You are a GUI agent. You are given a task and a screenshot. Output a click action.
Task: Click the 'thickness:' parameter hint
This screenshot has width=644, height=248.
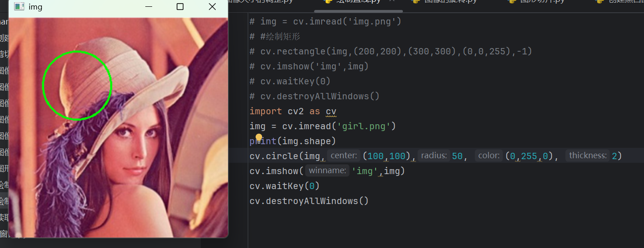coord(588,156)
